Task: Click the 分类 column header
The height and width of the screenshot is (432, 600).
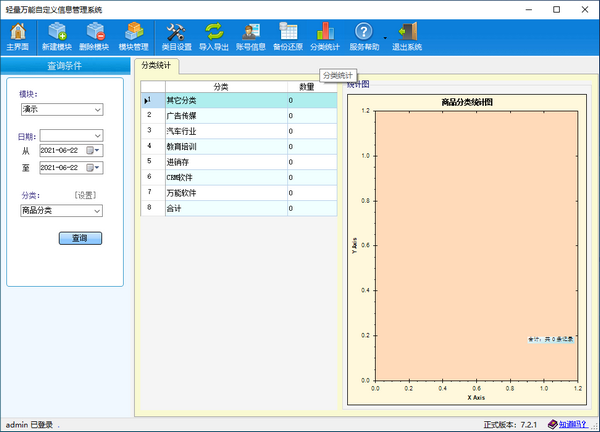Action: 226,87
